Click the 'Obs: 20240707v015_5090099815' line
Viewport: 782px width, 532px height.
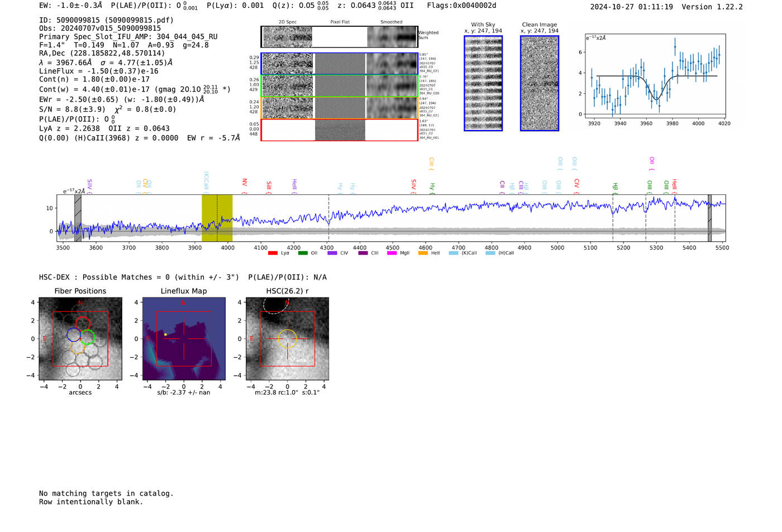(100, 28)
